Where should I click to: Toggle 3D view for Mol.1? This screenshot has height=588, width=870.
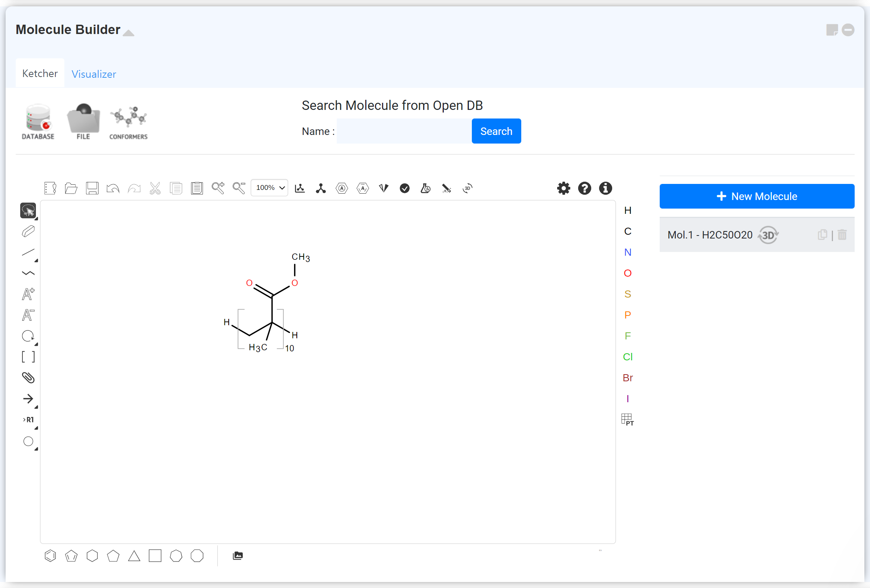[x=768, y=235]
